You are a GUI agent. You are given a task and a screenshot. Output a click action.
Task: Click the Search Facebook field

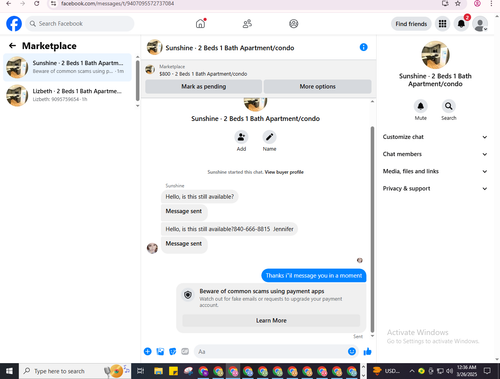(x=80, y=24)
